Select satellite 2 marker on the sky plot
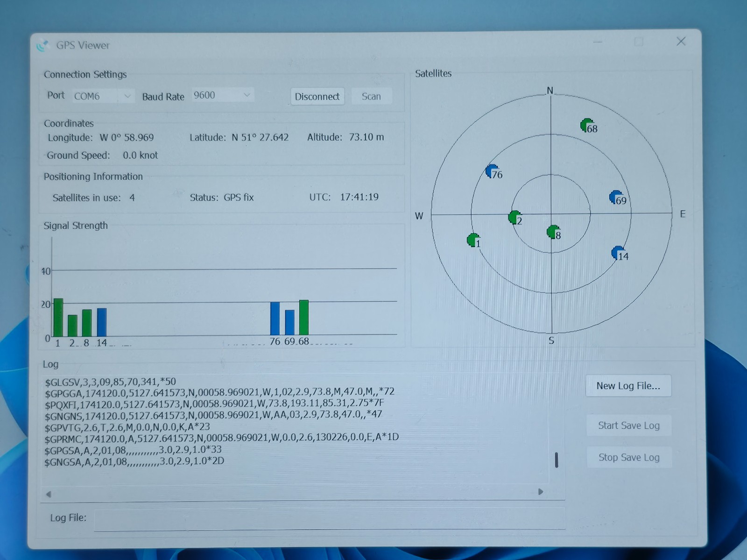Screen dimensions: 747x560 click(x=514, y=217)
